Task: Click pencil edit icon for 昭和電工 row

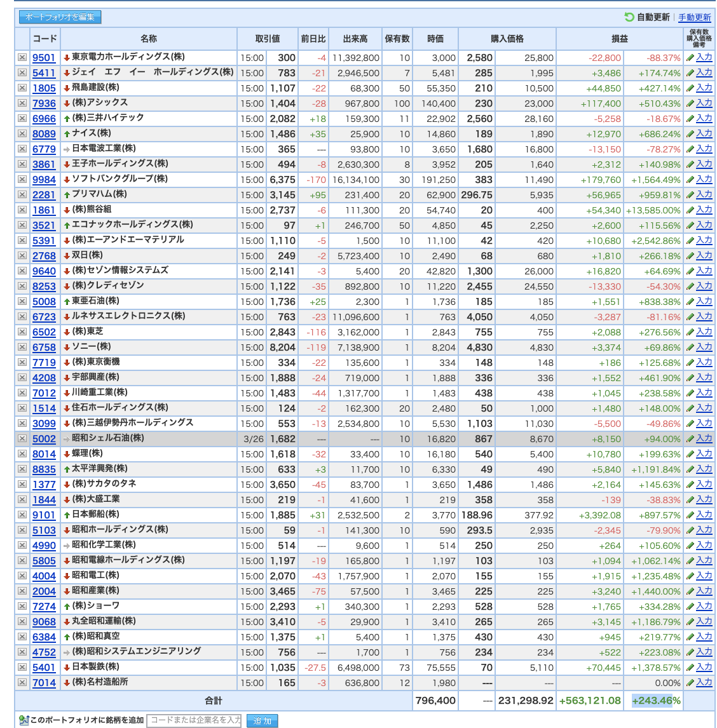Action: pos(690,576)
